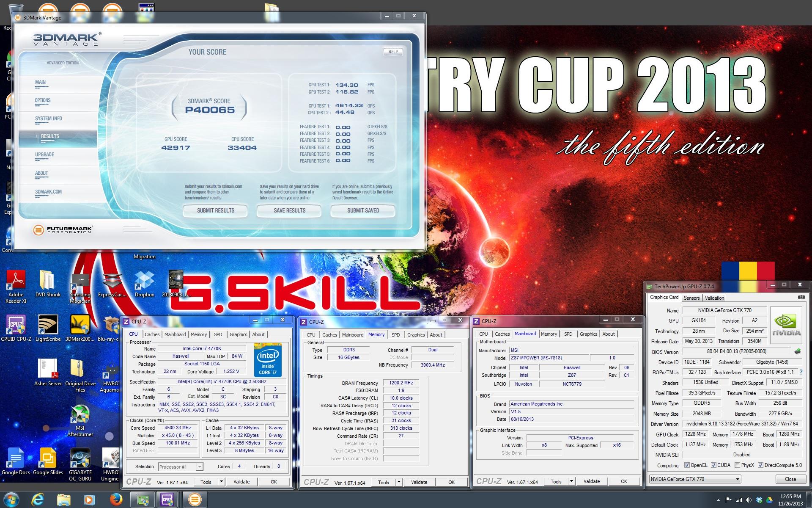The image size is (812, 508).
Task: Click Core Speed 4500.33 MHz field
Action: click(178, 428)
